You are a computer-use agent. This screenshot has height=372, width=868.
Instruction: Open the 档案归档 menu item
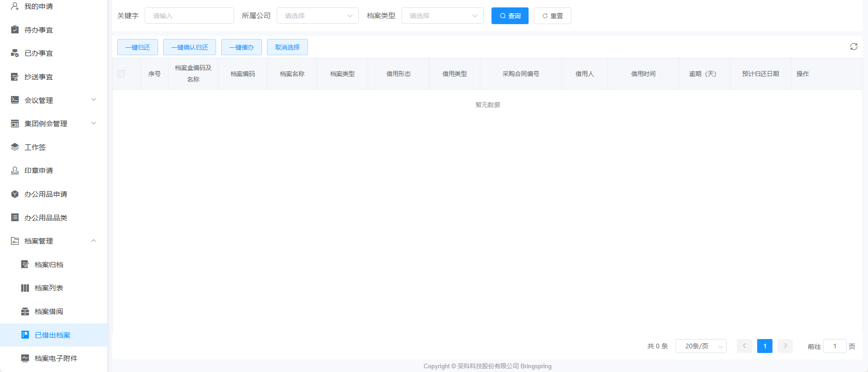[x=49, y=264]
